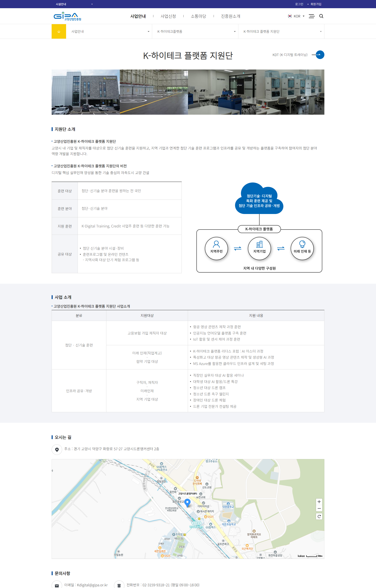Open the 소통마당 main menu
The width and height of the screenshot is (376, 588).
click(198, 16)
